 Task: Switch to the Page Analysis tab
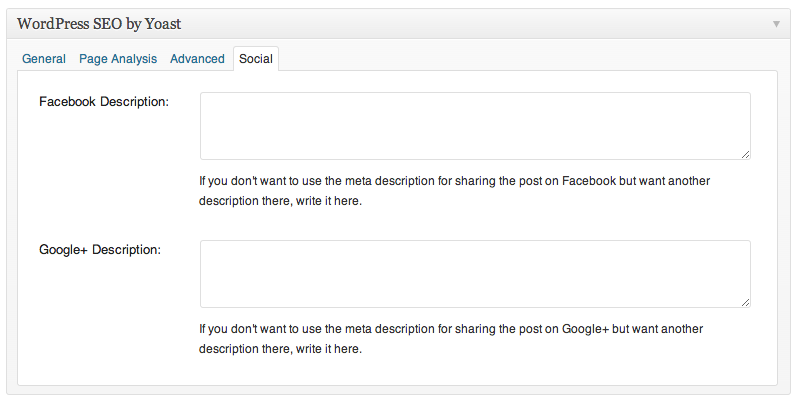click(x=118, y=59)
